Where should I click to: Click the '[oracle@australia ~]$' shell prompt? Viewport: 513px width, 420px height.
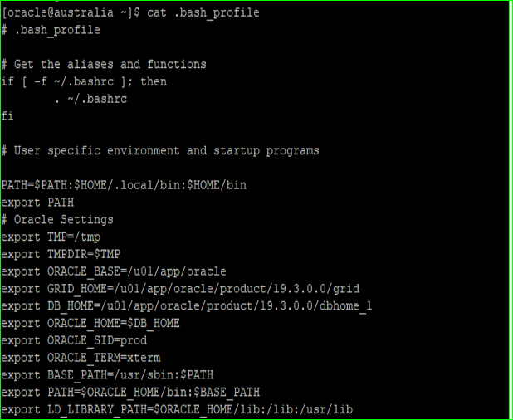72,12
